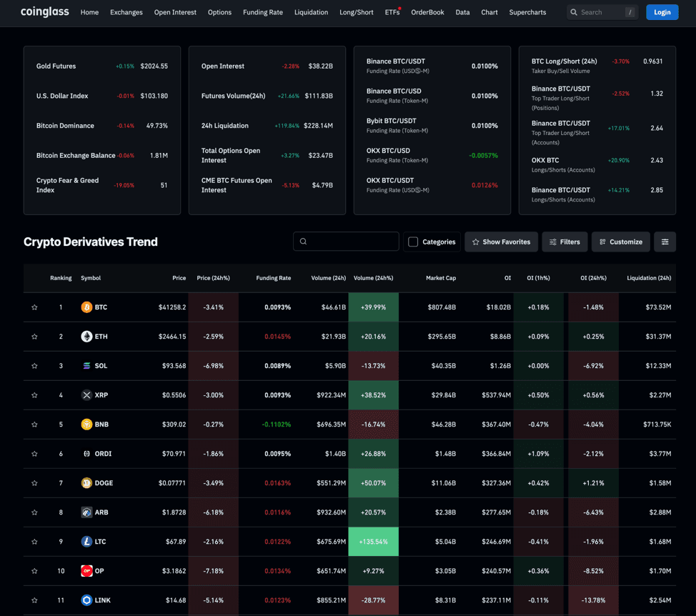Click the Chainlink hexagon icon in LINK row
The width and height of the screenshot is (696, 616).
pos(86,600)
